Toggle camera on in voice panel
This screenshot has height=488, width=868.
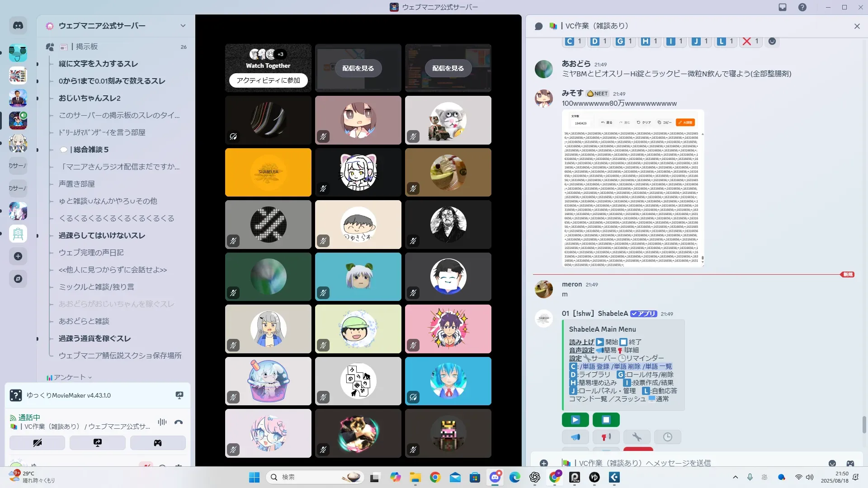[x=38, y=443]
